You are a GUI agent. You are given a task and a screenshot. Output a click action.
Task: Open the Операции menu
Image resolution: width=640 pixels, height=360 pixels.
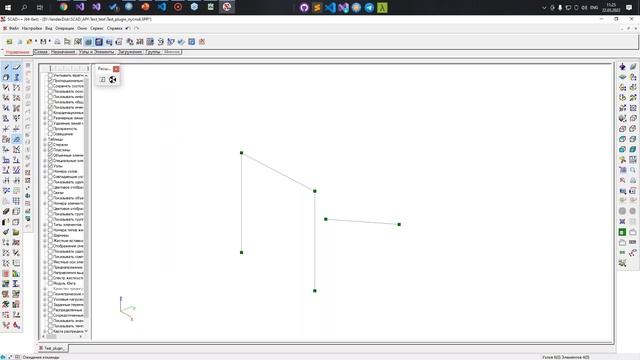[64, 29]
